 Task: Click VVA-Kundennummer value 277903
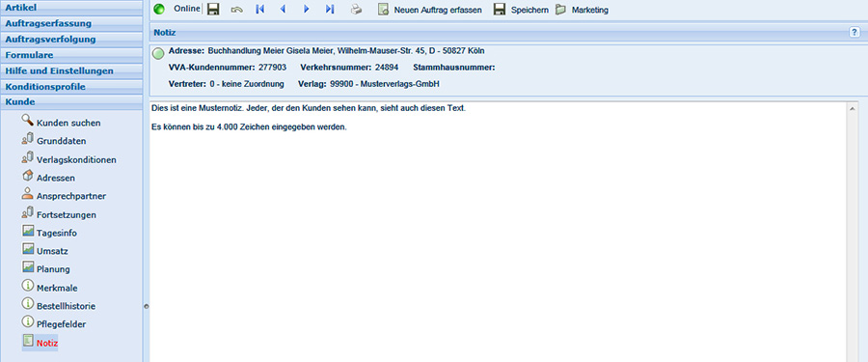tap(272, 68)
